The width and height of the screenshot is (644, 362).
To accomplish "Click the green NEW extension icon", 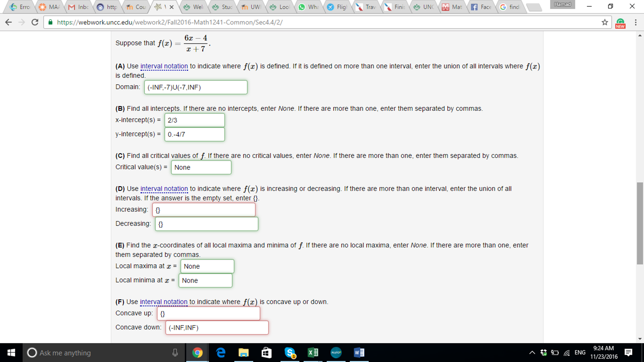I will click(x=620, y=23).
